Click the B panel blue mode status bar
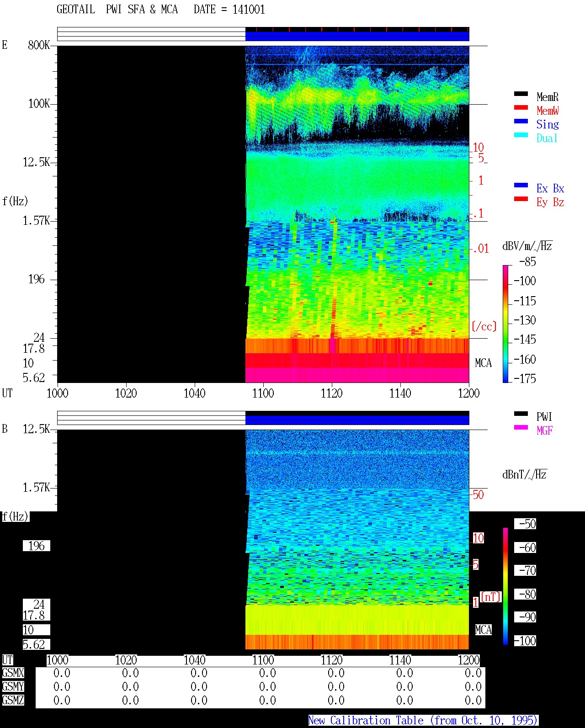Screen dimensions: 585x728 357,420
